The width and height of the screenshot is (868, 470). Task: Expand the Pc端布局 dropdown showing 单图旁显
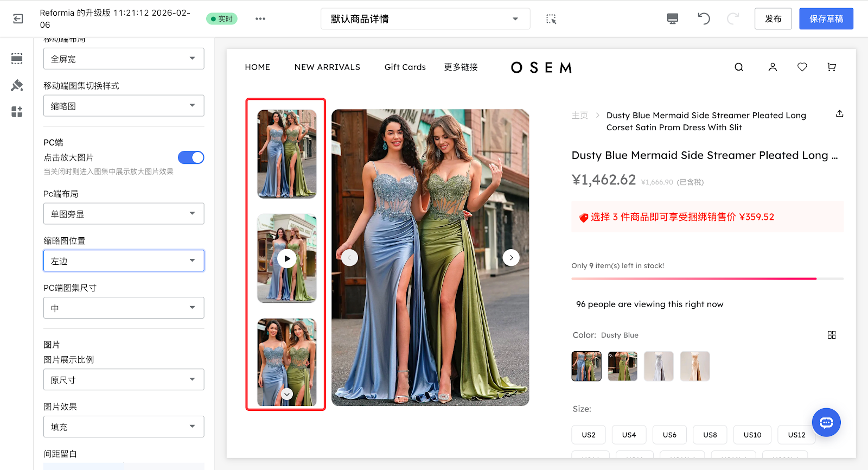[x=124, y=214]
